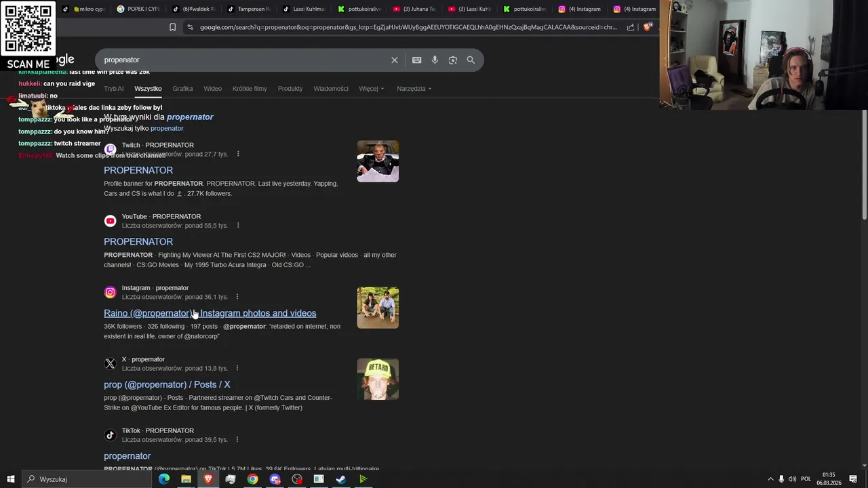This screenshot has height=488, width=868.
Task: Open the Windows notification center
Action: click(x=853, y=479)
